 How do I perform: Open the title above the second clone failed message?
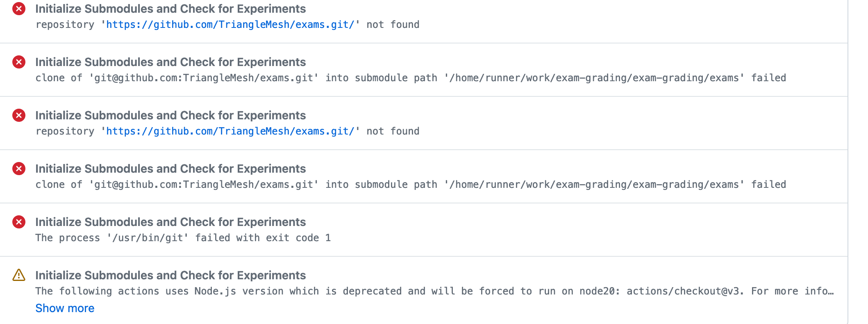pos(170,169)
